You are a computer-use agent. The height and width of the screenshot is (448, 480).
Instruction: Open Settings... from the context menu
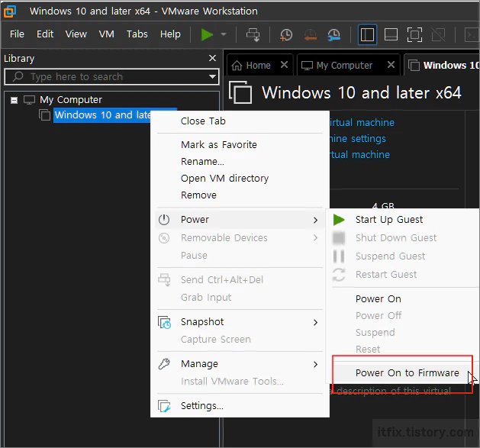coord(240,406)
